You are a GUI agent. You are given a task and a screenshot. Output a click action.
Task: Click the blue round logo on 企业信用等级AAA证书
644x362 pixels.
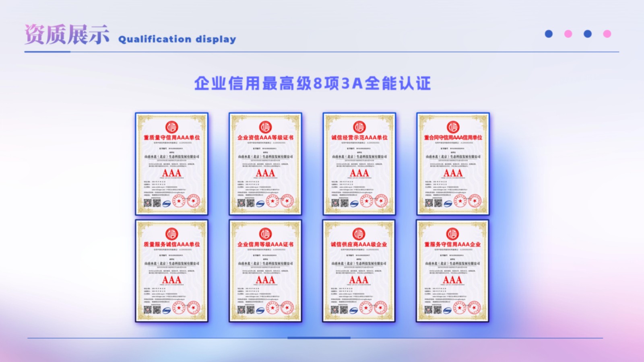260,310
